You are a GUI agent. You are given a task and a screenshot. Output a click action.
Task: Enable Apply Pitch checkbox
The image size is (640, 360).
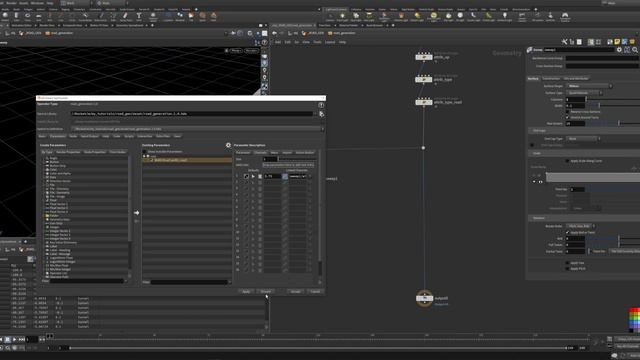tap(567, 269)
